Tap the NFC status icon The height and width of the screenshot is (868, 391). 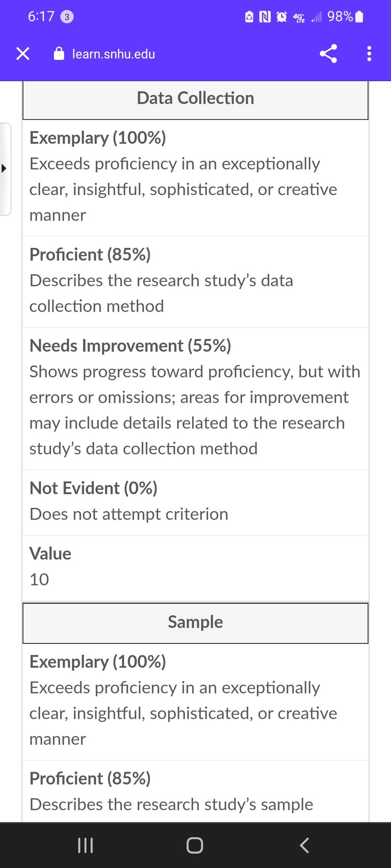tap(265, 17)
